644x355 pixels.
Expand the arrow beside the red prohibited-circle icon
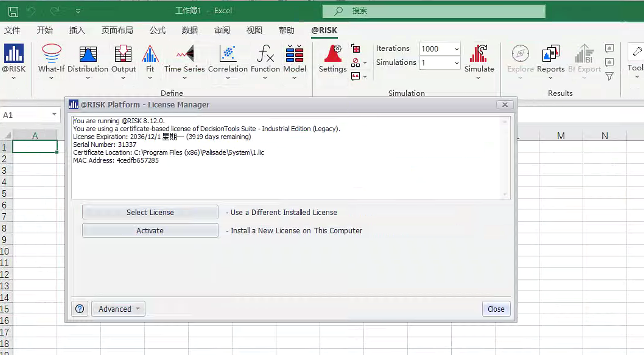(x=365, y=63)
